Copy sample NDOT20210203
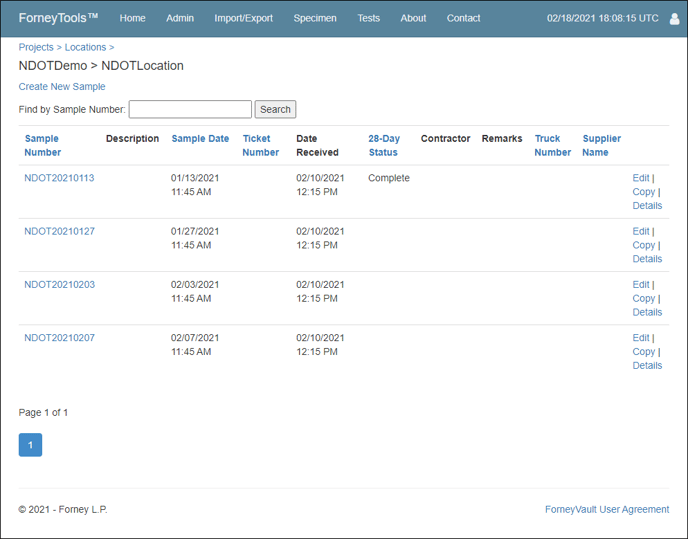Viewport: 688px width, 539px height. (644, 298)
